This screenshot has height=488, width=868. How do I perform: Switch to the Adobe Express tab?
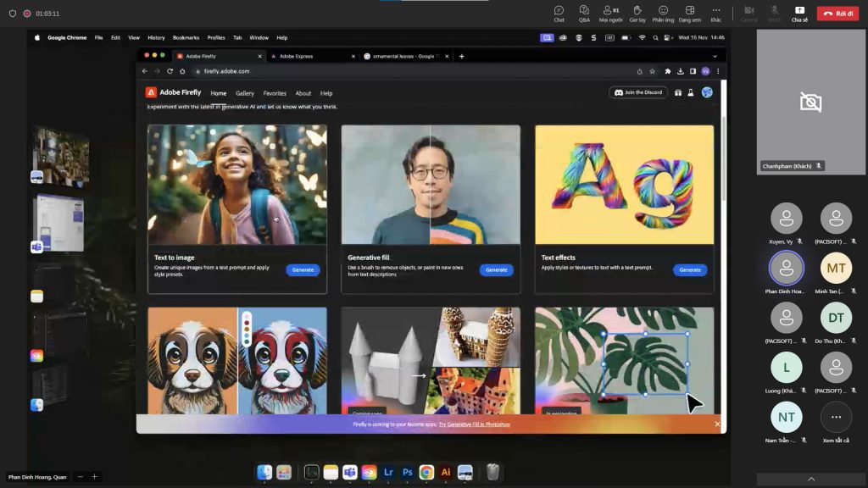[312, 56]
